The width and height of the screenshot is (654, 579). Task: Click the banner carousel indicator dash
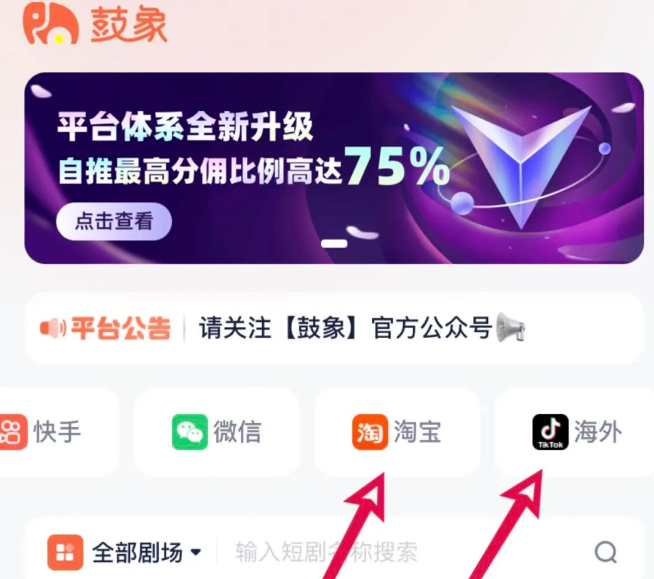[x=334, y=244]
